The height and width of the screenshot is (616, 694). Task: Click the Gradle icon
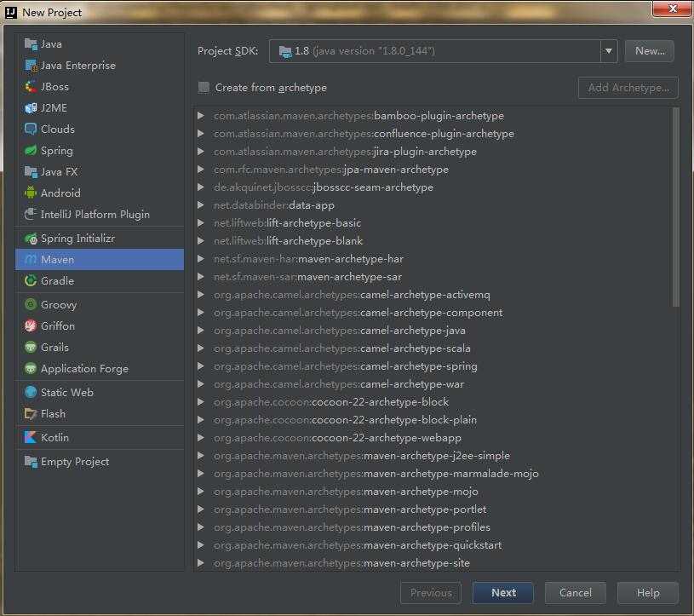tap(31, 281)
